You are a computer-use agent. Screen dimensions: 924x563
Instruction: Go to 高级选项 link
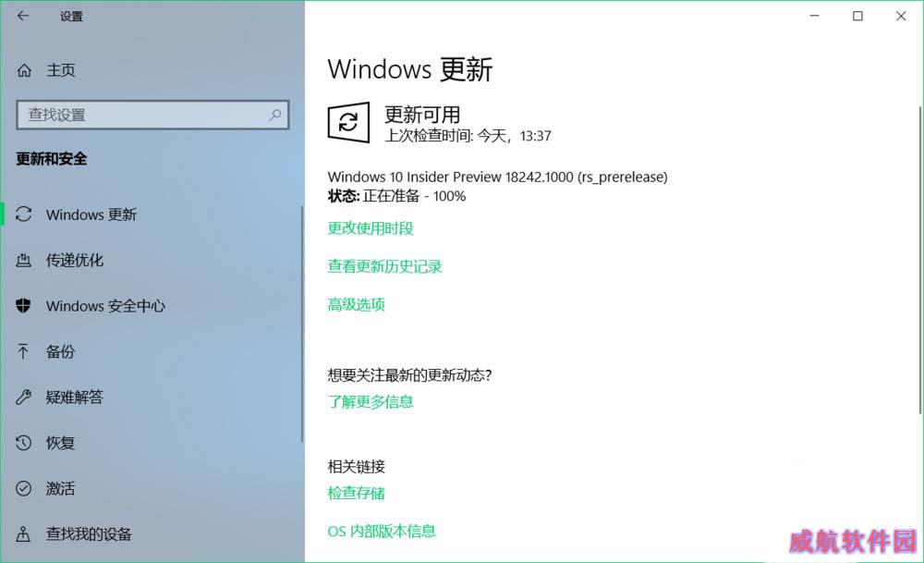pos(357,305)
